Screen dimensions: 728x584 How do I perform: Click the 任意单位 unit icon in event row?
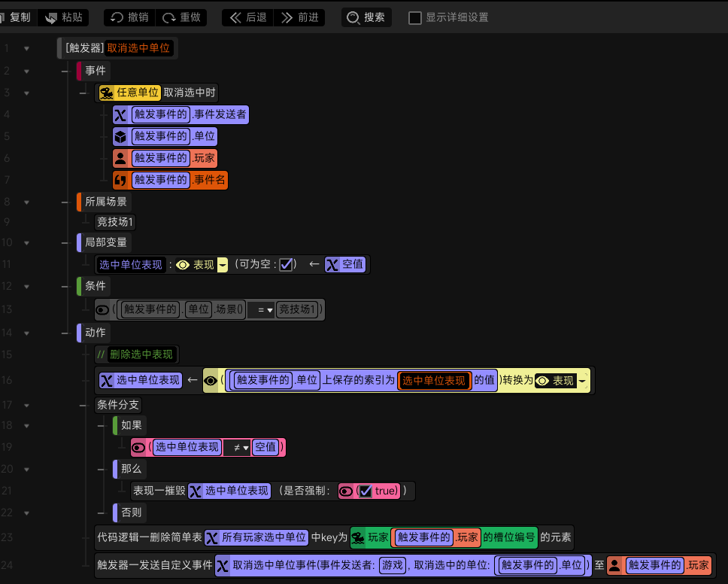tap(106, 93)
